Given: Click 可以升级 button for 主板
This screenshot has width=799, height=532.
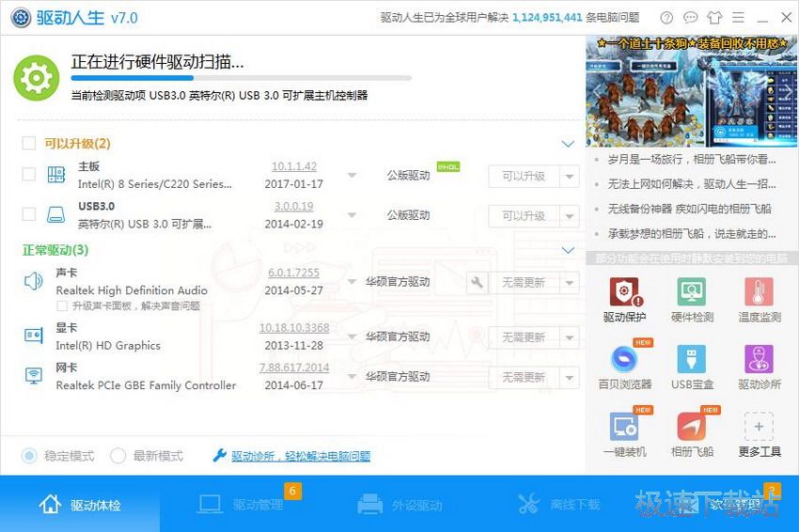Looking at the screenshot, I should [524, 177].
